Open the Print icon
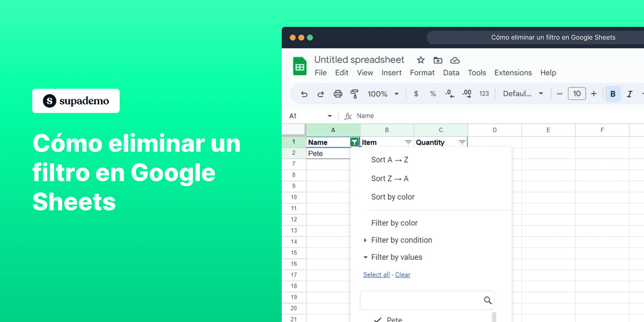The image size is (644, 322). 338,93
